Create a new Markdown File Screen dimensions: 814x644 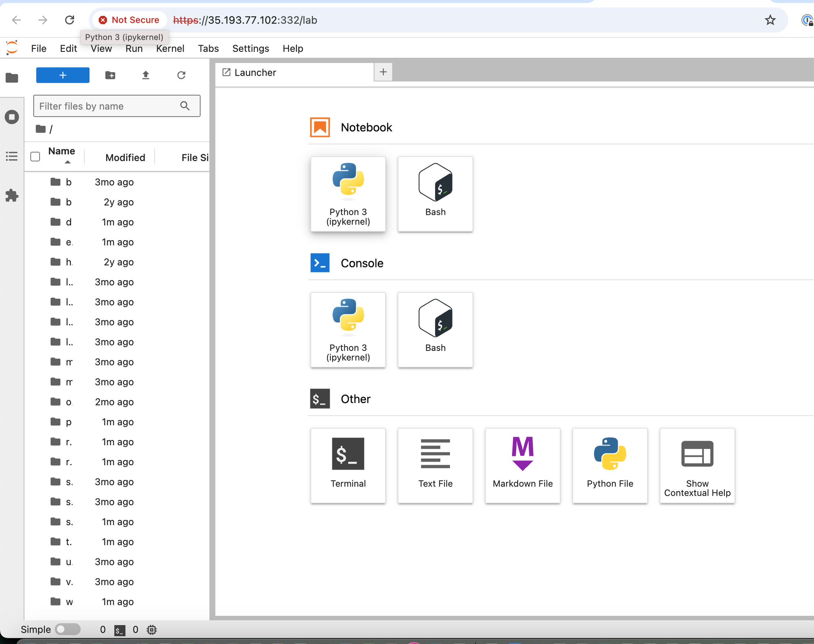(x=523, y=465)
